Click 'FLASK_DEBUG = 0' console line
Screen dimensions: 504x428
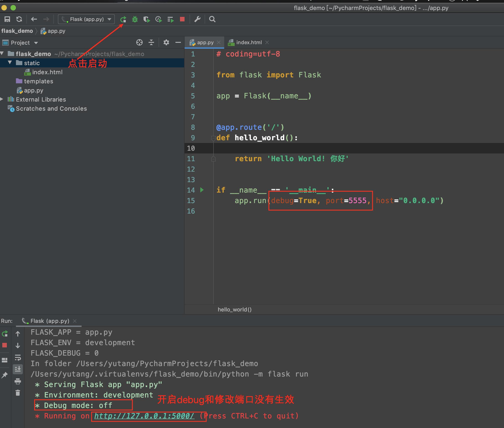pos(65,353)
